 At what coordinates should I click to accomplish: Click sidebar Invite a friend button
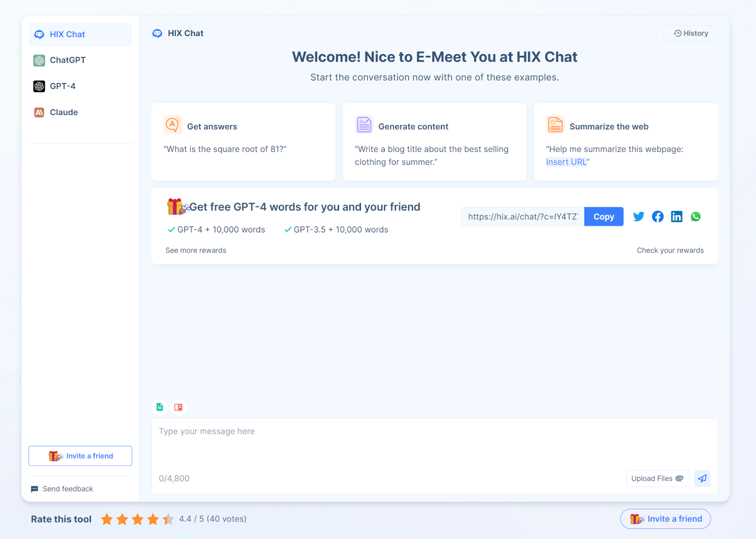click(80, 456)
